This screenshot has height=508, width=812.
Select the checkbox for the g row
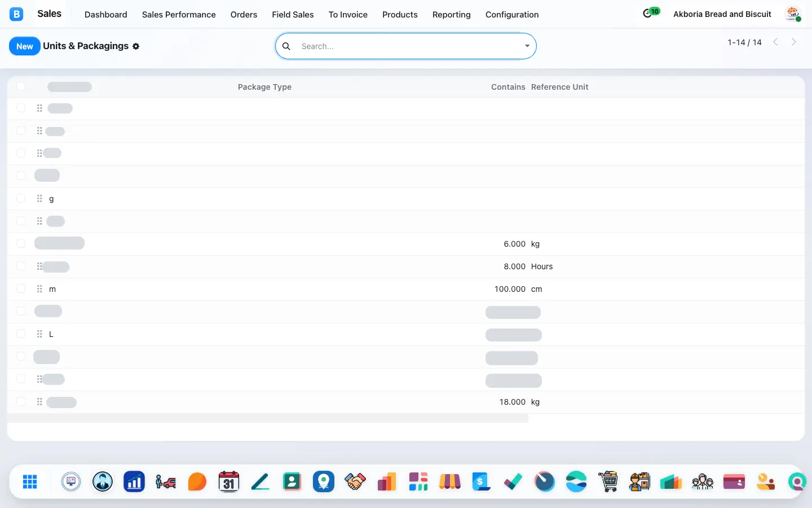coord(21,199)
